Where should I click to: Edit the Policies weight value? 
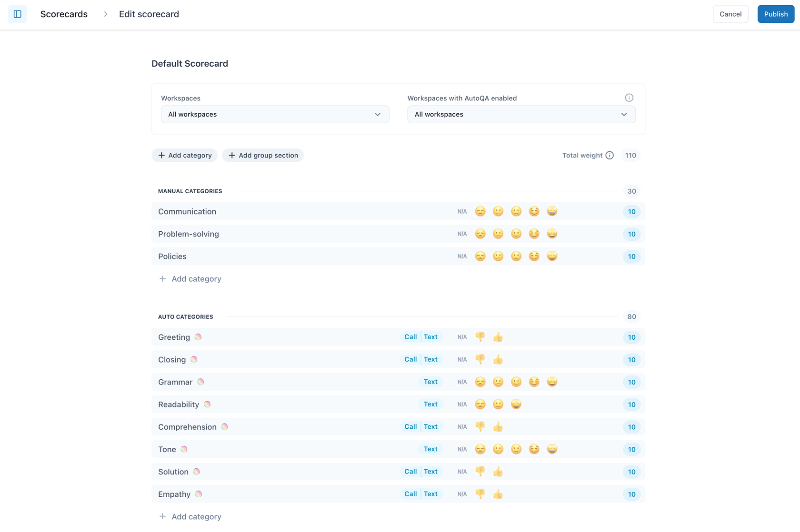tap(631, 256)
